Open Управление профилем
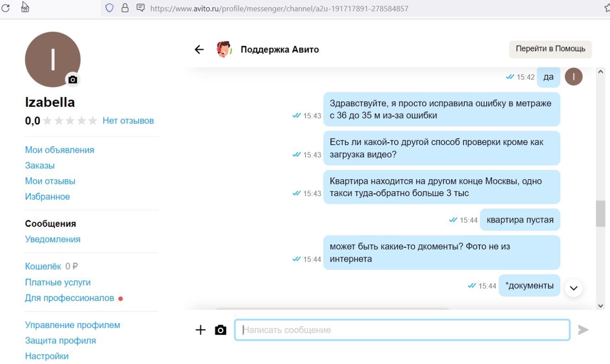This screenshot has height=364, width=610. coord(73,325)
